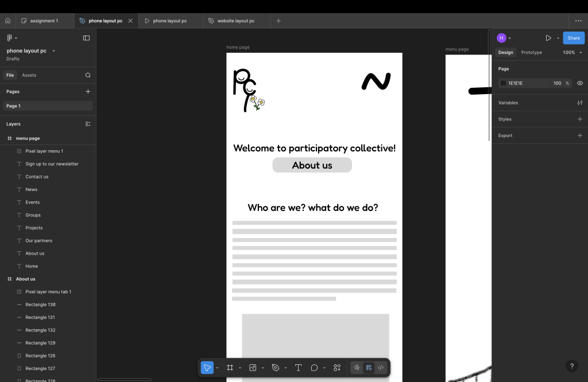Add a new page with plus icon
Screen dimensions: 588x382
[x=88, y=91]
